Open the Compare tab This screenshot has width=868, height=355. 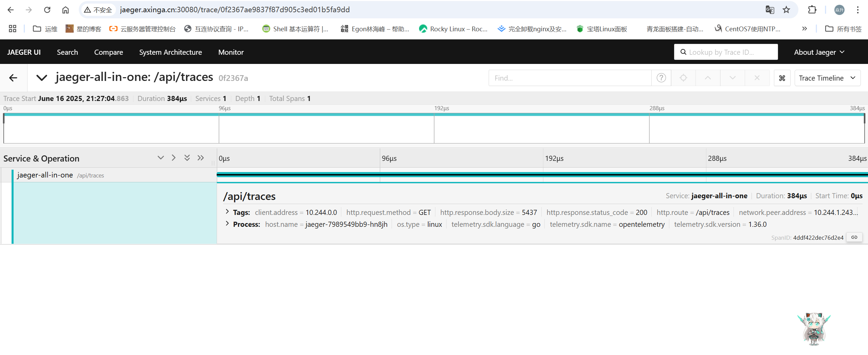click(x=108, y=52)
